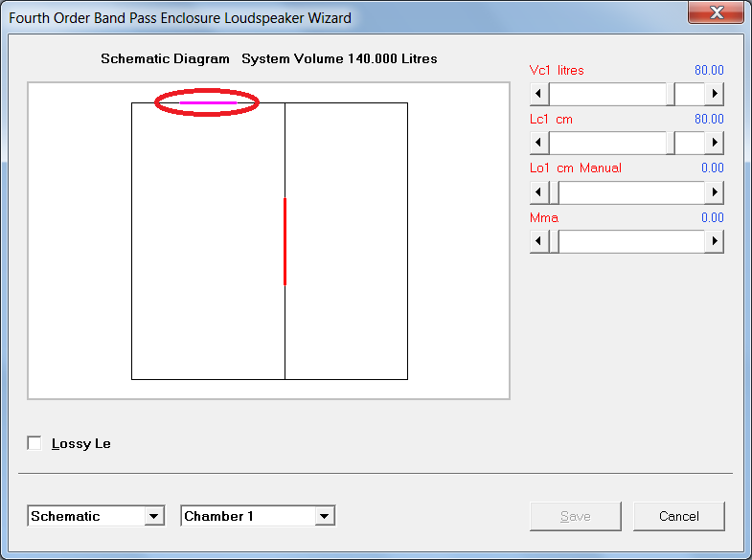
Task: Click the Vc1 value 80.00
Action: point(709,71)
